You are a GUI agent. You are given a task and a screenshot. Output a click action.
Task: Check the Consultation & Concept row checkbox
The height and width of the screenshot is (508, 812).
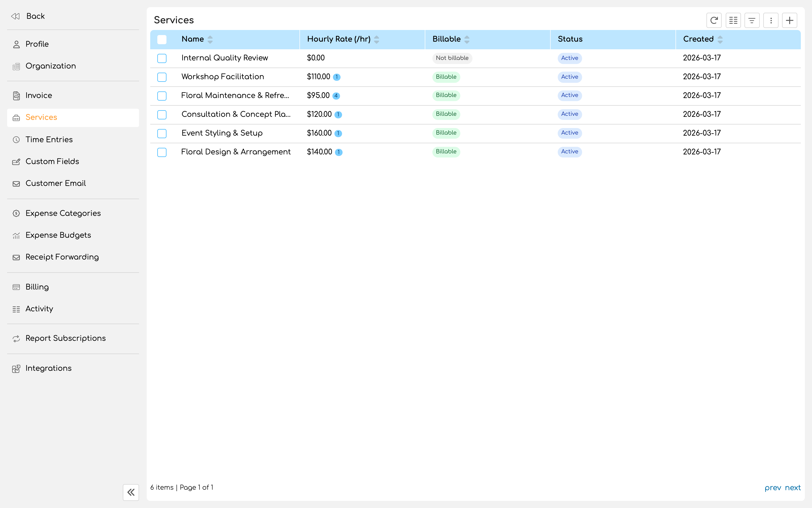coord(162,115)
